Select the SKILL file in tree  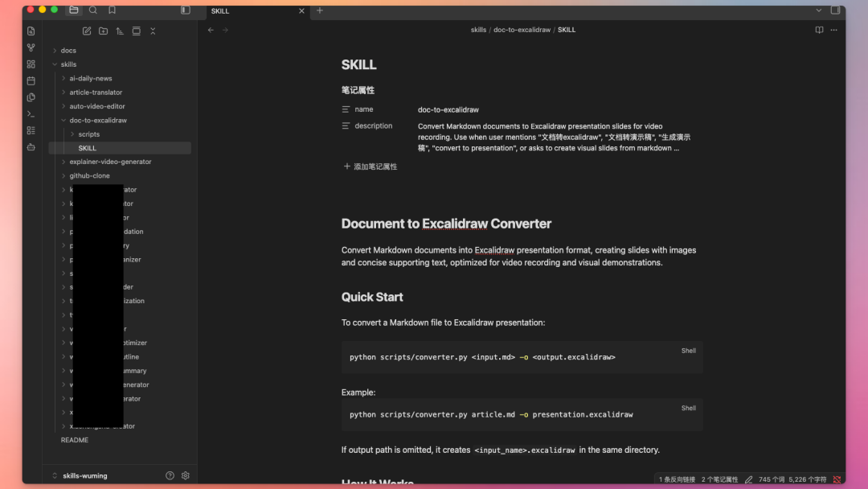click(120, 148)
